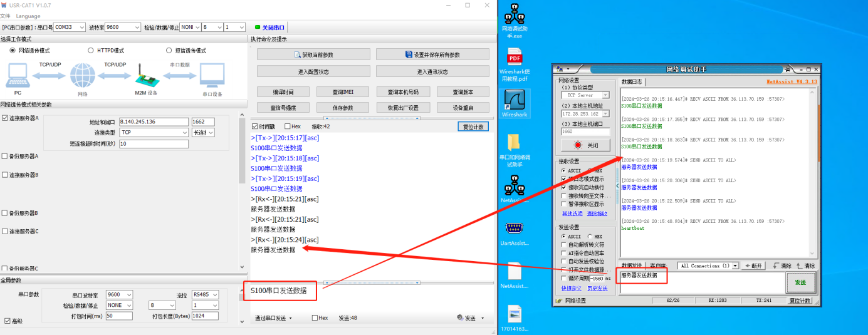Click the 清除 down-arrow clear button in NetAssist
The height and width of the screenshot is (335, 868).
tap(782, 265)
